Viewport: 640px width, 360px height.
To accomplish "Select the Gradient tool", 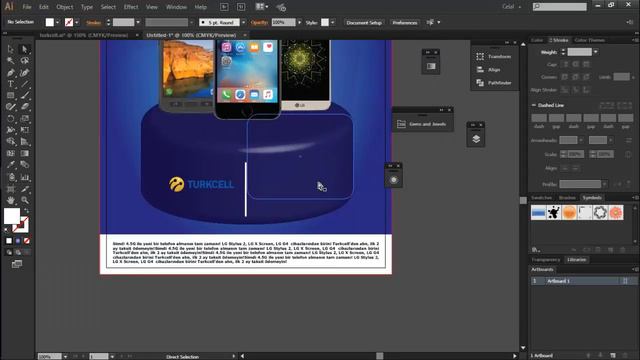I will (24, 153).
